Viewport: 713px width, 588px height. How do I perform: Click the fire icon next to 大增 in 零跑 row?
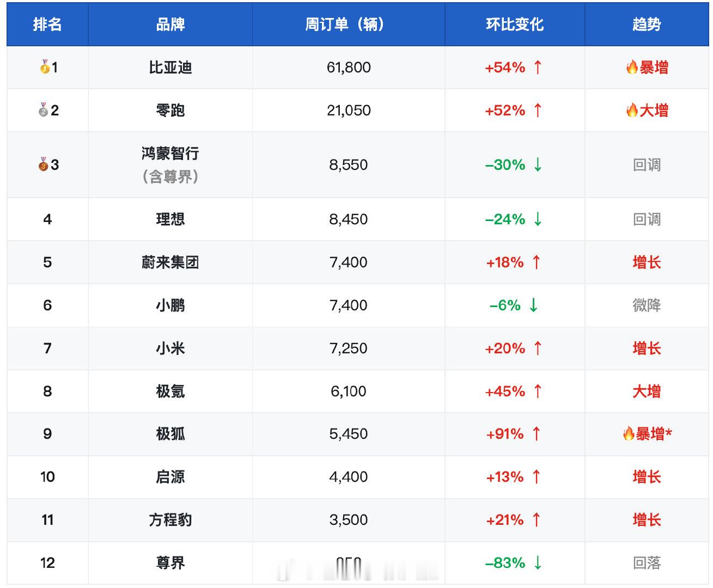(632, 110)
